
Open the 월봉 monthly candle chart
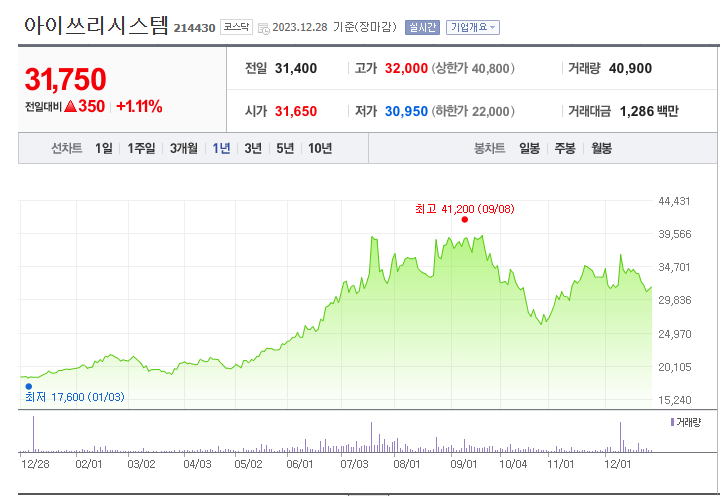coord(601,148)
